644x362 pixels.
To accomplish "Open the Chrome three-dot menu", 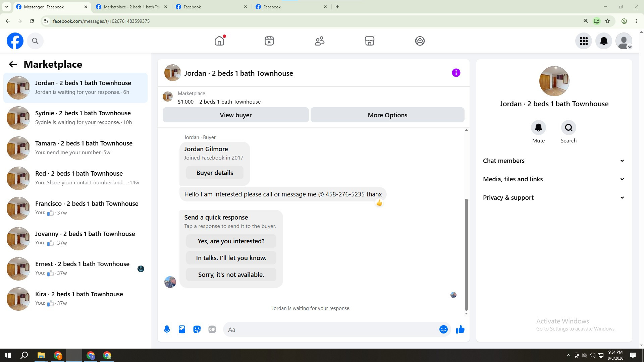I will (636, 21).
